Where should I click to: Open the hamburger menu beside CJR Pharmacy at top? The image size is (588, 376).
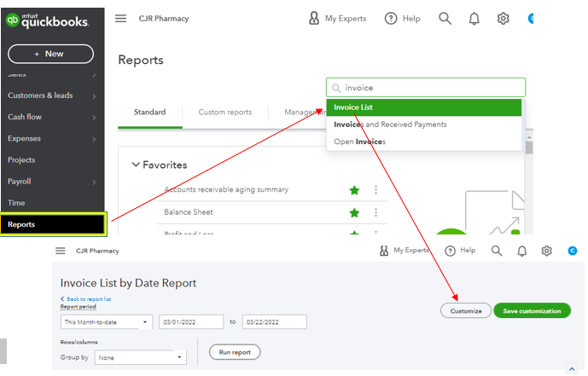120,19
